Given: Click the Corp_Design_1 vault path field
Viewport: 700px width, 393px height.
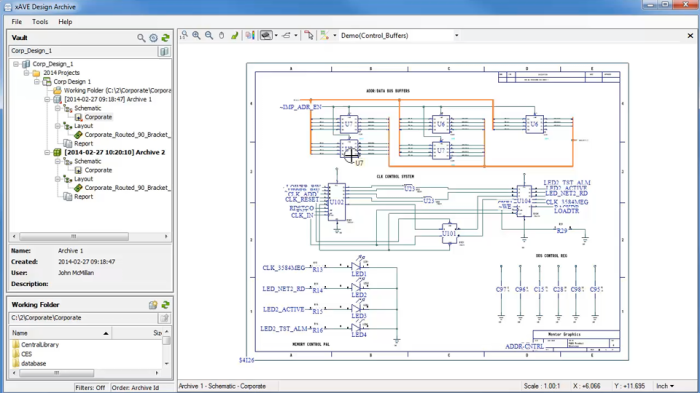Looking at the screenshot, I should 83,51.
